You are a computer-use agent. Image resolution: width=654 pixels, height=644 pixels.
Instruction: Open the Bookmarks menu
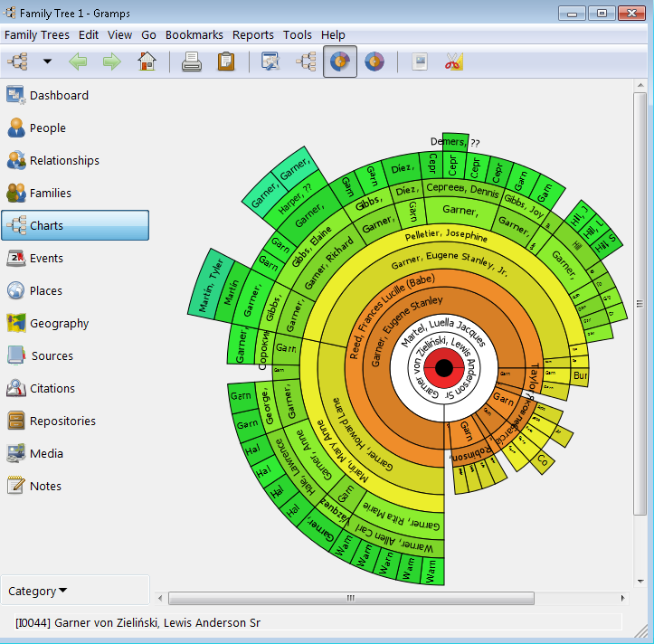[x=194, y=35]
